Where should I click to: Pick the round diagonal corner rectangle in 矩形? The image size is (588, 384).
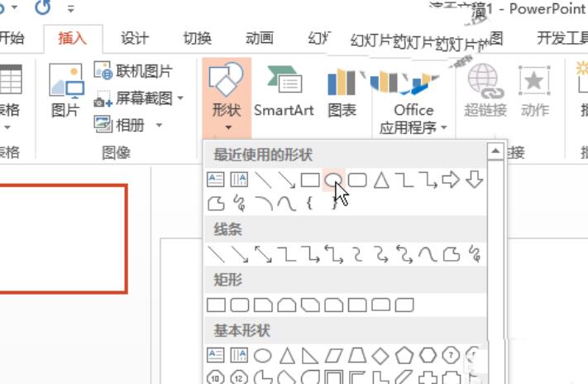404,305
